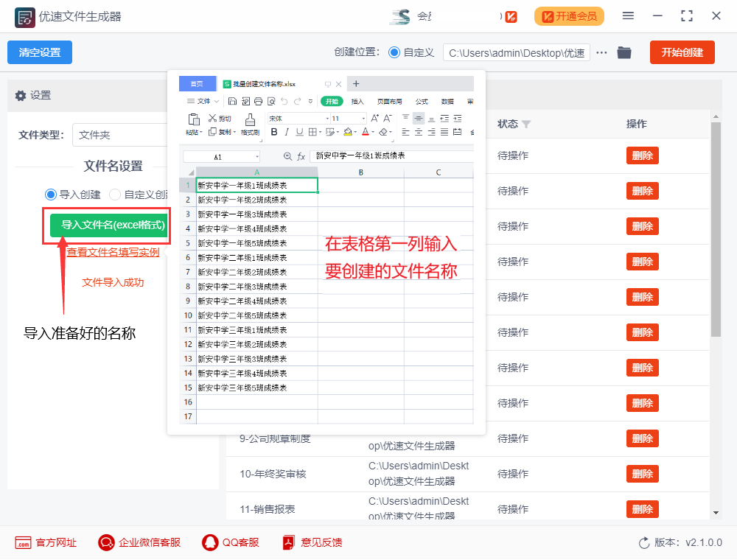This screenshot has height=560, width=737.
Task: Apply bold formatting in the spreadsheet toolbar
Action: (x=275, y=133)
